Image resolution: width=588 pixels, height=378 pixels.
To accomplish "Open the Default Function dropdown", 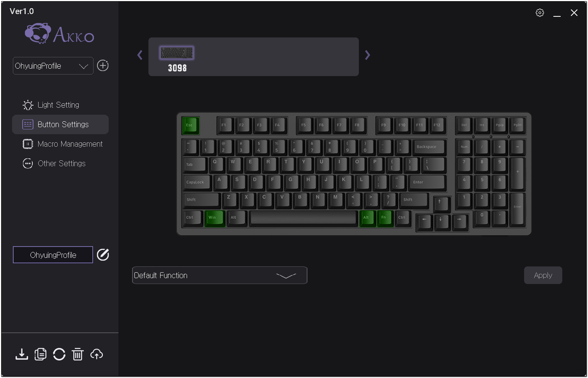I will pyautogui.click(x=220, y=275).
